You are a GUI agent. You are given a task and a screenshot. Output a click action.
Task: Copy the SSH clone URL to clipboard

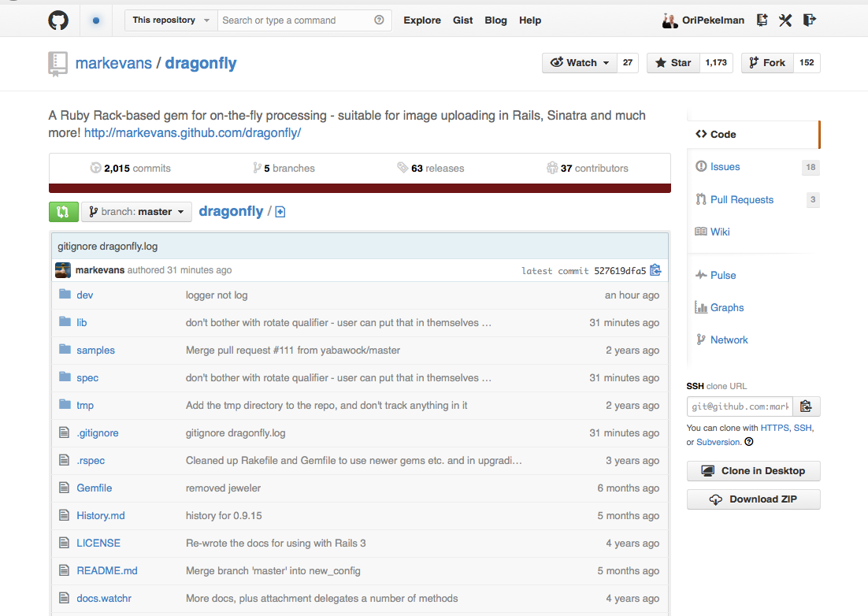[806, 406]
